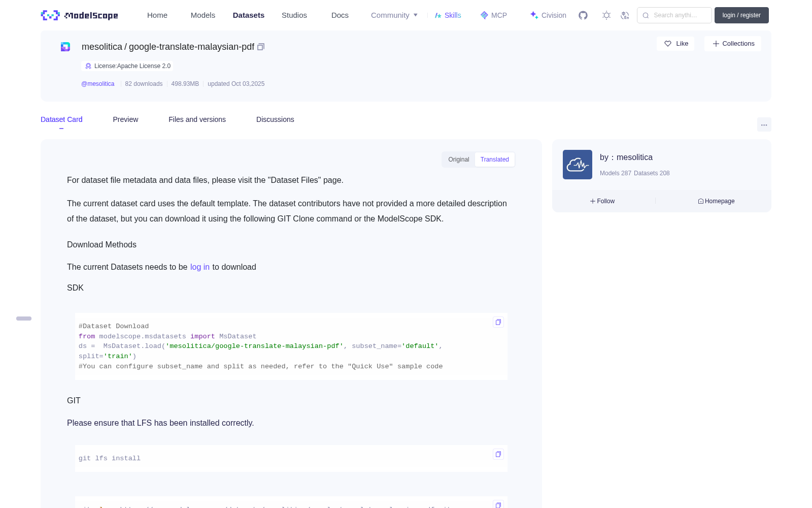
Task: Copy the git clone command at bottom
Action: [x=498, y=504]
